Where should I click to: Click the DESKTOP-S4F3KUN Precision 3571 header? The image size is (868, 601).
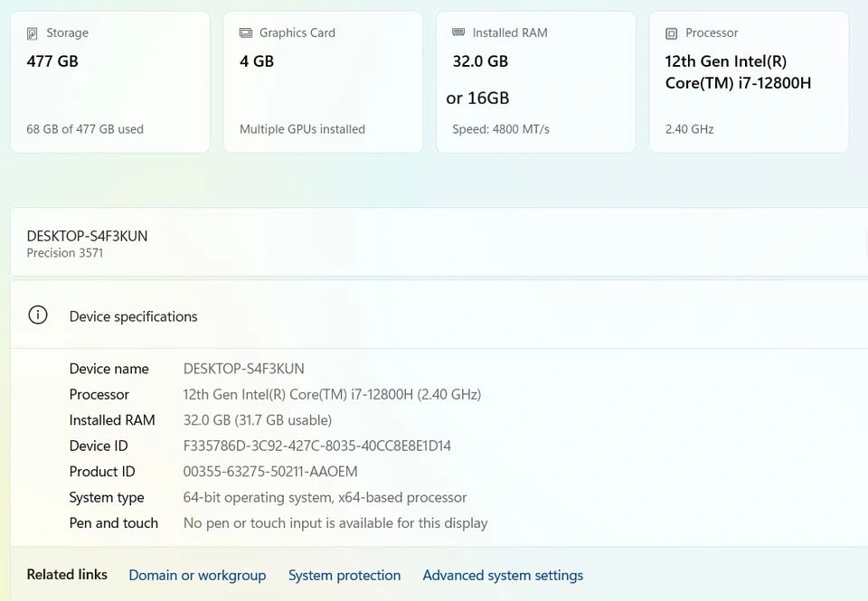click(x=439, y=243)
